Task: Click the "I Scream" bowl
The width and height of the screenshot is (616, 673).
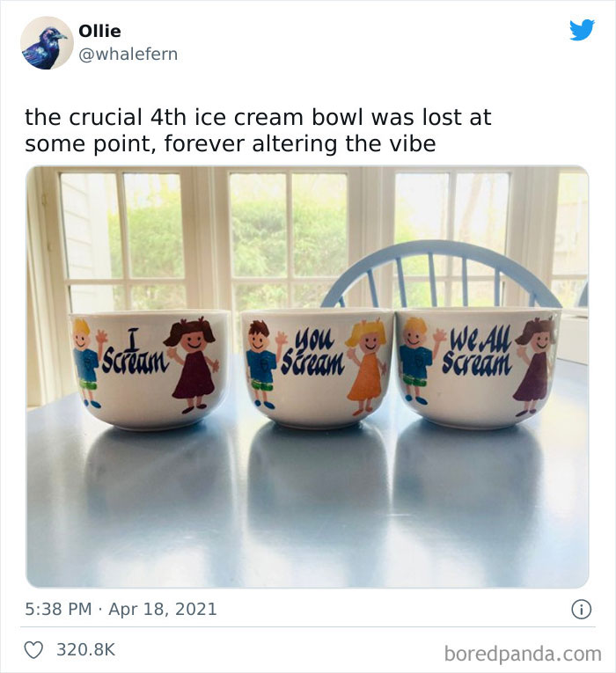Action: (x=150, y=369)
